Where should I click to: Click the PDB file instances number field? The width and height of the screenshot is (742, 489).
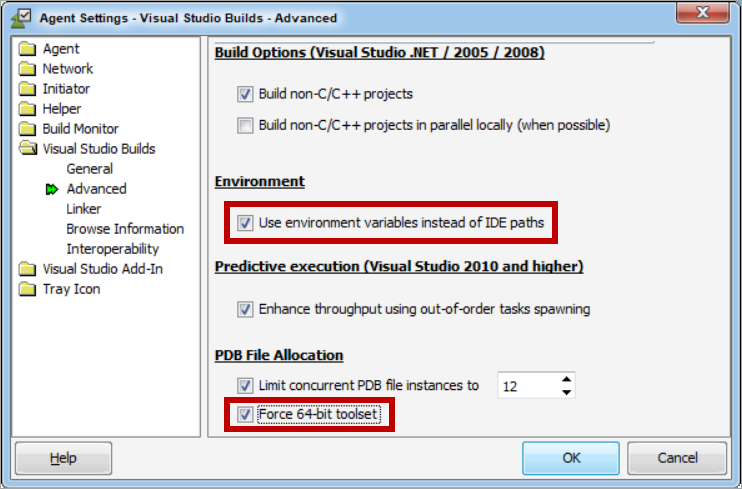pyautogui.click(x=527, y=385)
